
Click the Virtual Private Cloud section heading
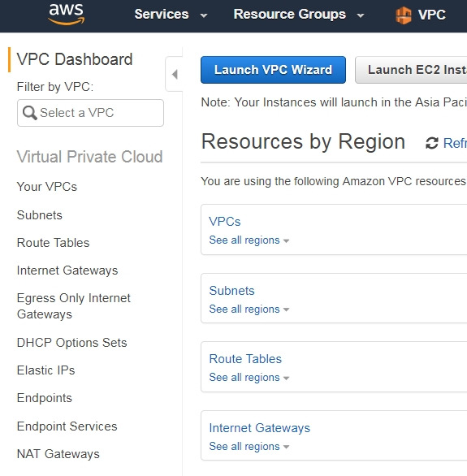90,157
